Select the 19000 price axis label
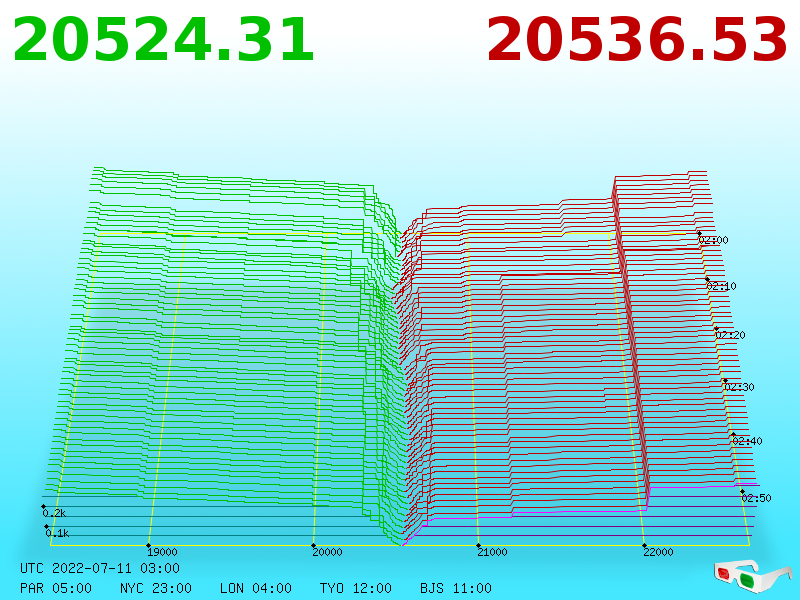The width and height of the screenshot is (800, 600). [x=162, y=552]
